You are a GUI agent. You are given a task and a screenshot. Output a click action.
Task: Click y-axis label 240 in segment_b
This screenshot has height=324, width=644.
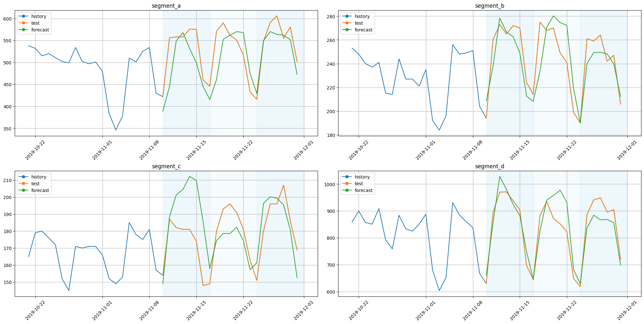[x=331, y=64]
